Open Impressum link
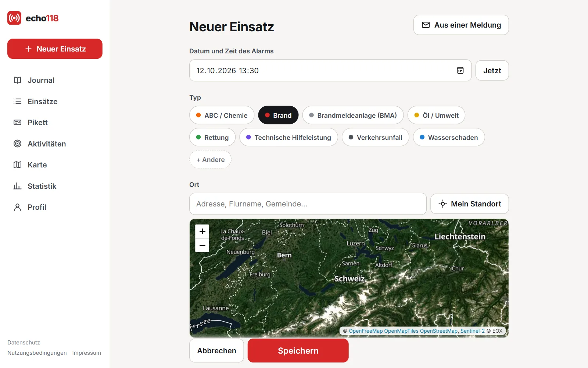The image size is (588, 368). click(x=86, y=353)
